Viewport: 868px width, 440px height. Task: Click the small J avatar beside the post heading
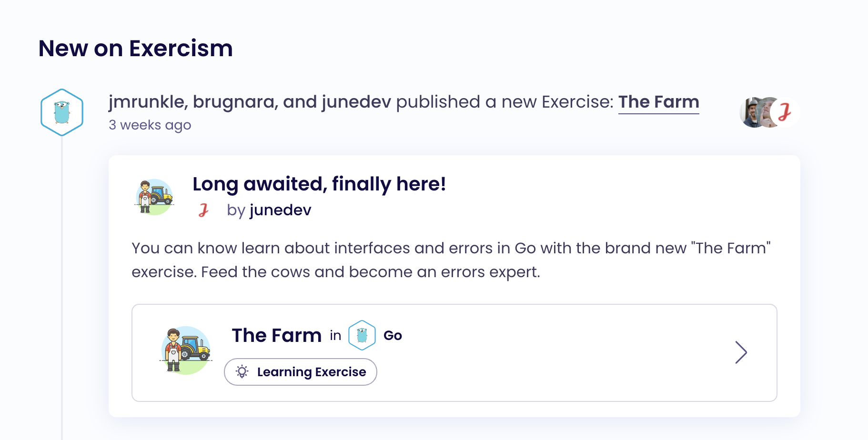[204, 210]
